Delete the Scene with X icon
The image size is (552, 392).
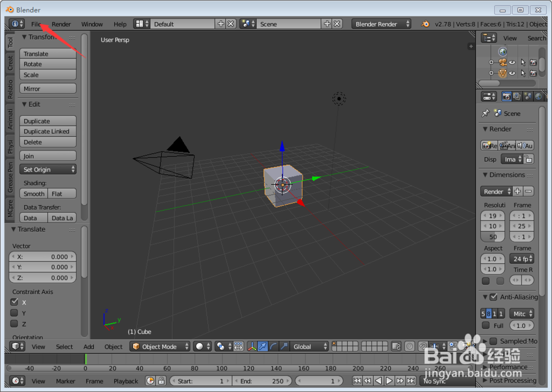coord(337,24)
